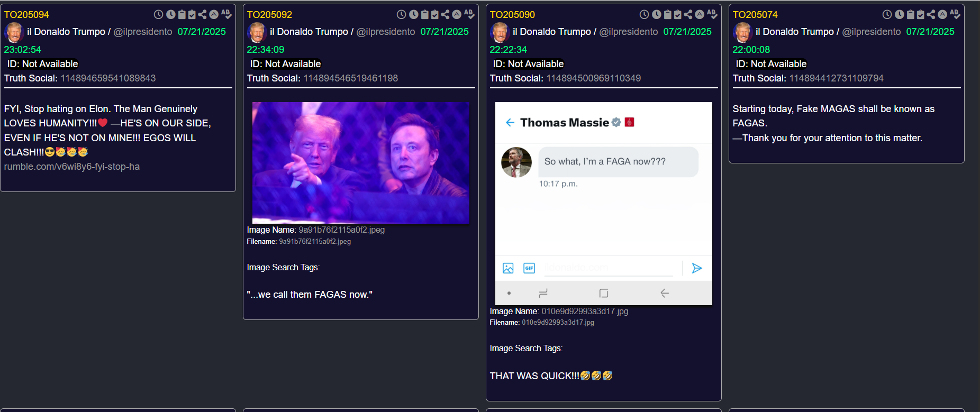The height and width of the screenshot is (412, 980).
Task: Click the AB spellcheck icon on card TO205074
Action: (955, 14)
